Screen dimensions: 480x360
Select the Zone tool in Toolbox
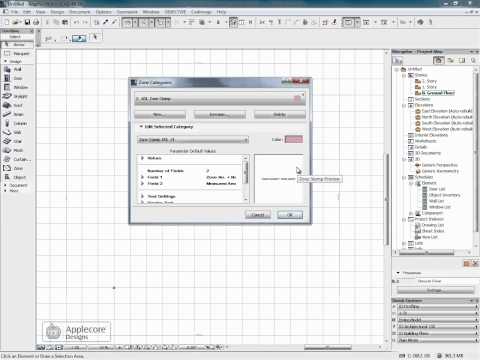(17, 168)
